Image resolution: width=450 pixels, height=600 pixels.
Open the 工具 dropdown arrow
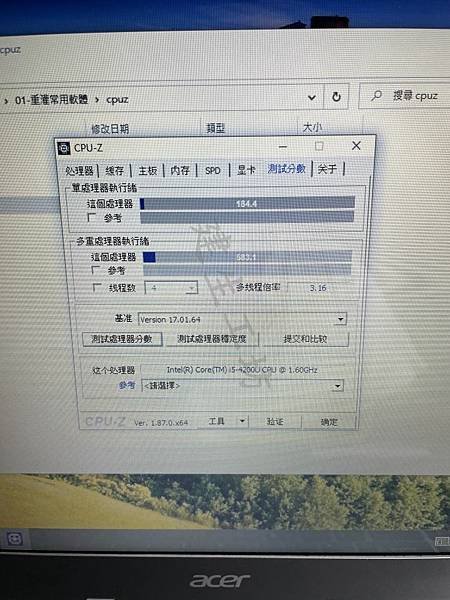pyautogui.click(x=242, y=421)
